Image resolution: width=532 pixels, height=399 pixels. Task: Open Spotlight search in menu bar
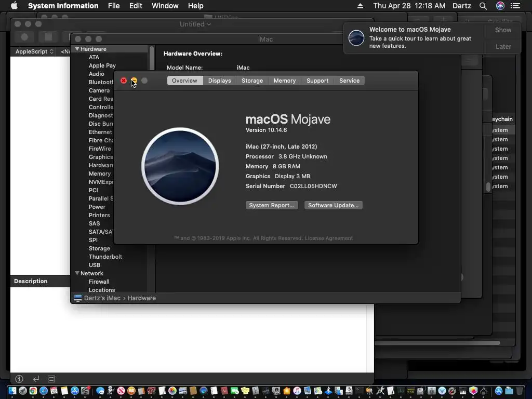tap(483, 6)
